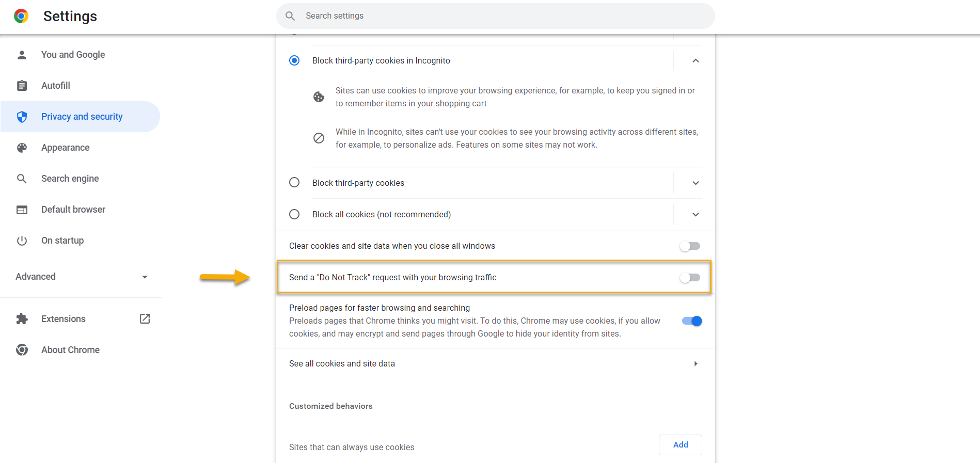Expand Block all cookies details chevron
This screenshot has width=980, height=463.
tap(696, 214)
